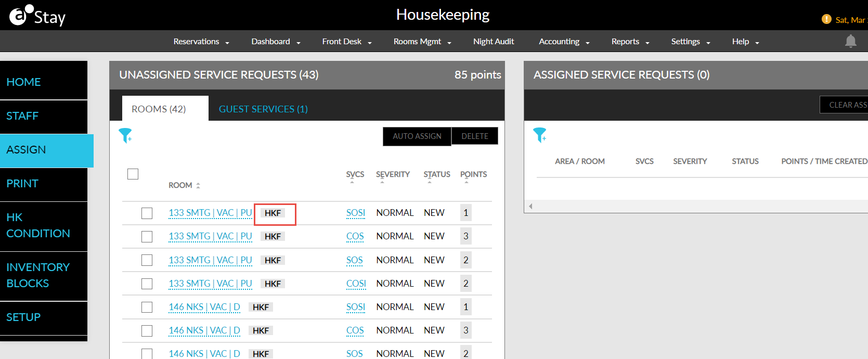Expand the Reservations menu
Image resolution: width=868 pixels, height=359 pixels.
pos(201,42)
